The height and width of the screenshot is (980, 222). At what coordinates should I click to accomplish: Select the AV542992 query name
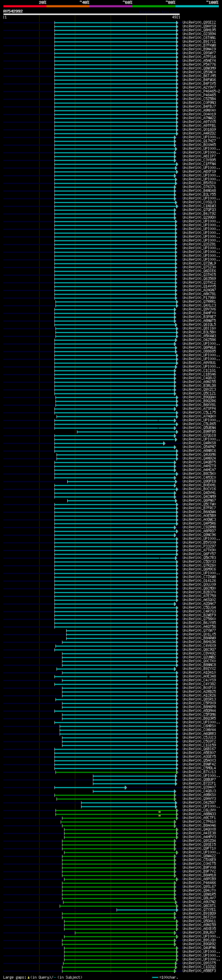(13, 11)
